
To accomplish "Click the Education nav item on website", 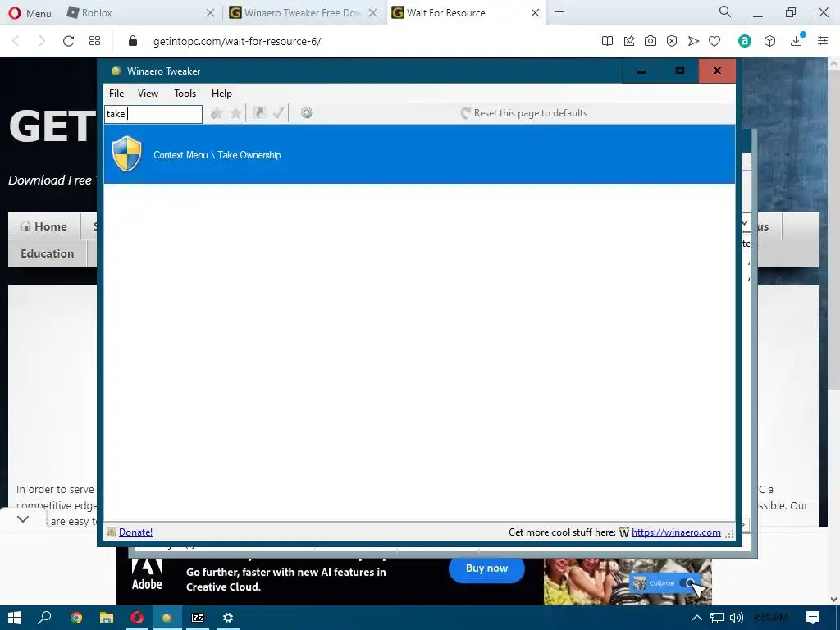I will coord(47,253).
